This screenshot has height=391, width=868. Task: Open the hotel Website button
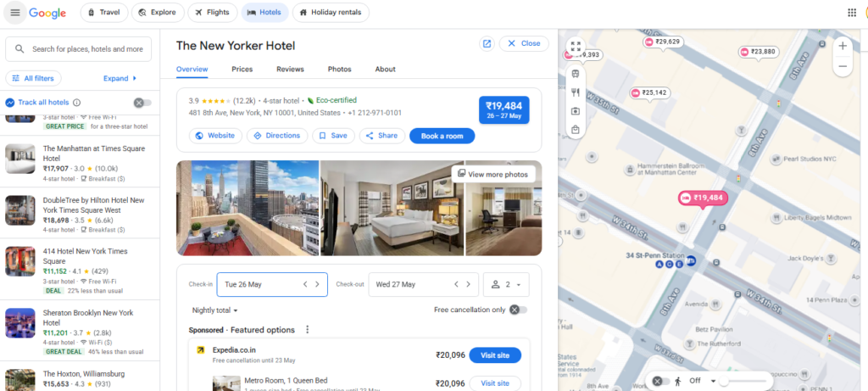215,136
